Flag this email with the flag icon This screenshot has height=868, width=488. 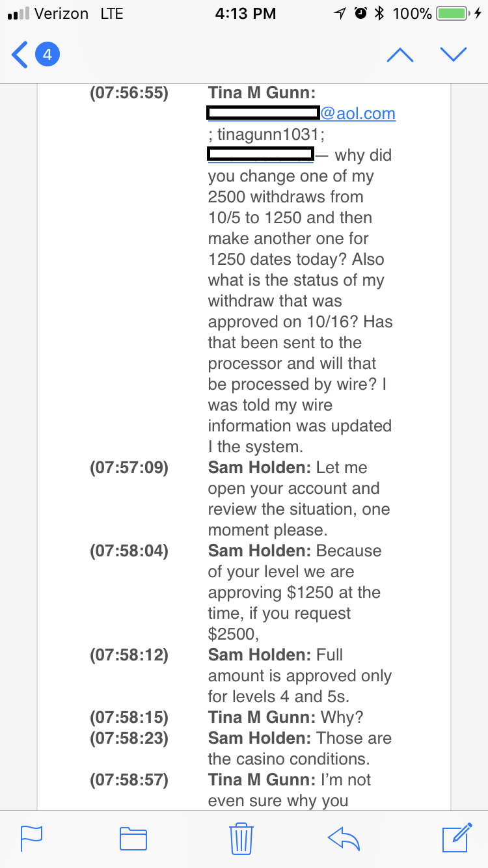32,838
